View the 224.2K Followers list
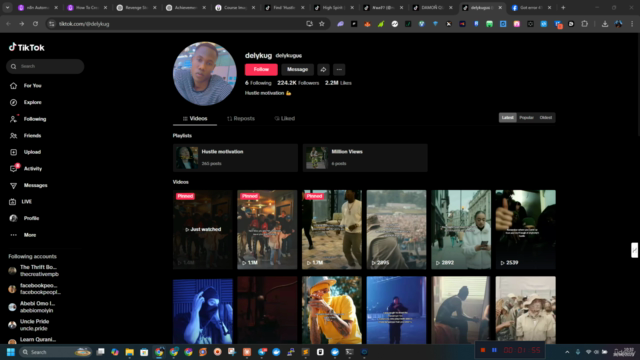640x360 pixels. (x=298, y=83)
